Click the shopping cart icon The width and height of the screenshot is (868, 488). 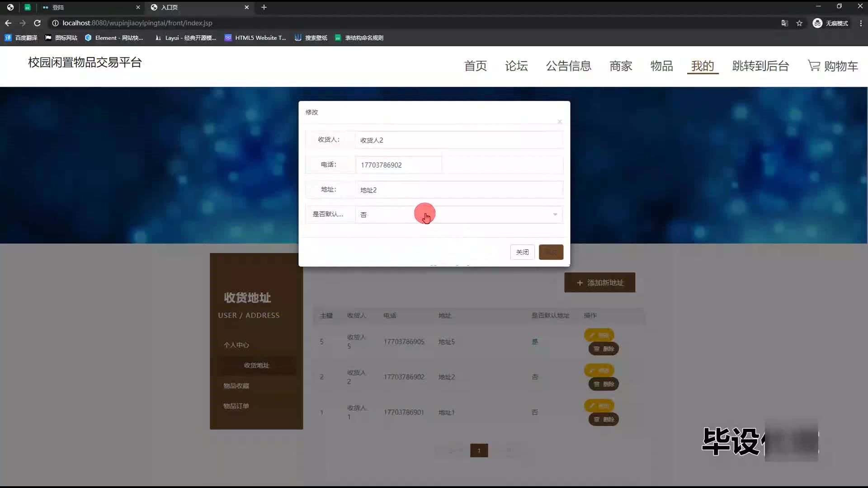pos(814,66)
